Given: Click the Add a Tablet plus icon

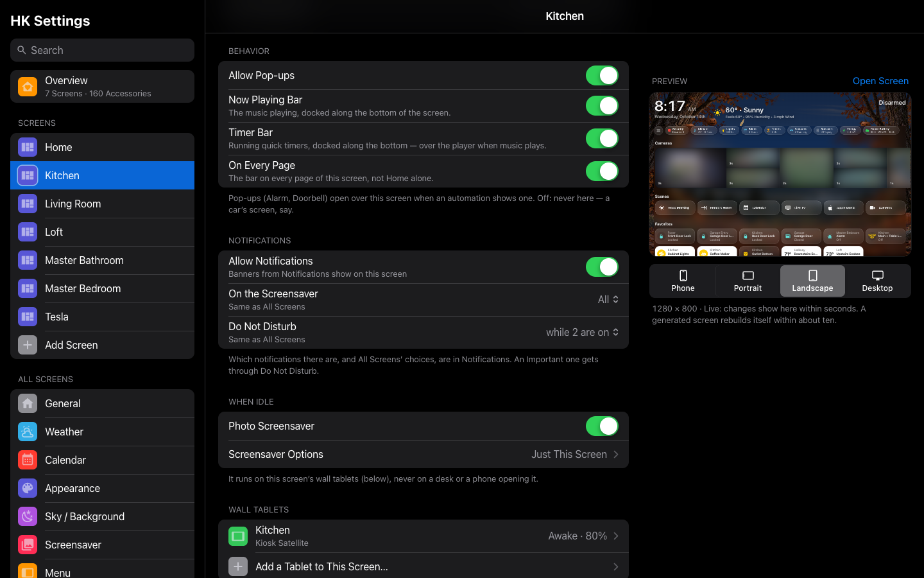Looking at the screenshot, I should click(238, 566).
